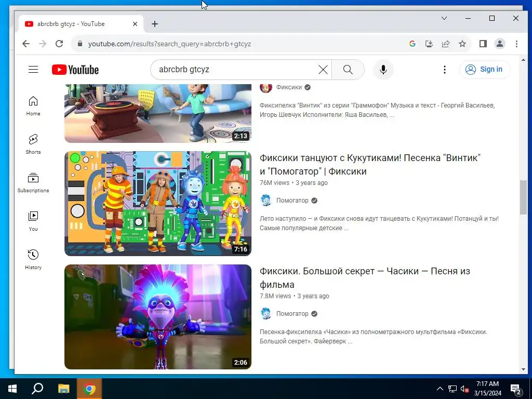Click the address bar URL

(170, 44)
